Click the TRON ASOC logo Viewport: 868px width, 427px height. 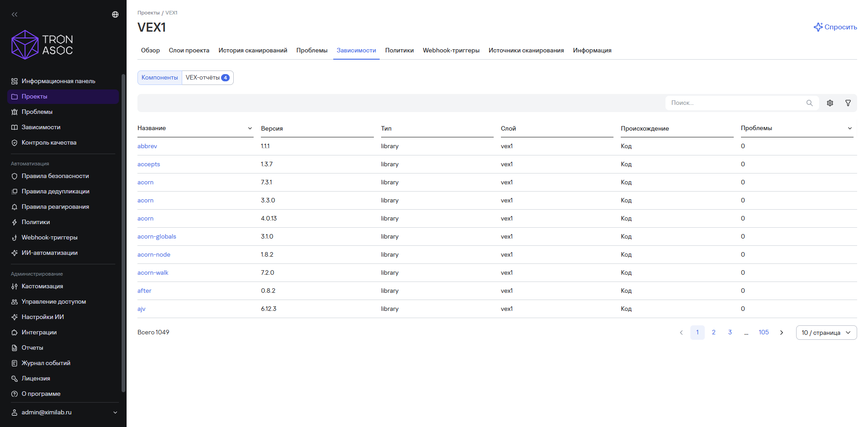pyautogui.click(x=42, y=45)
